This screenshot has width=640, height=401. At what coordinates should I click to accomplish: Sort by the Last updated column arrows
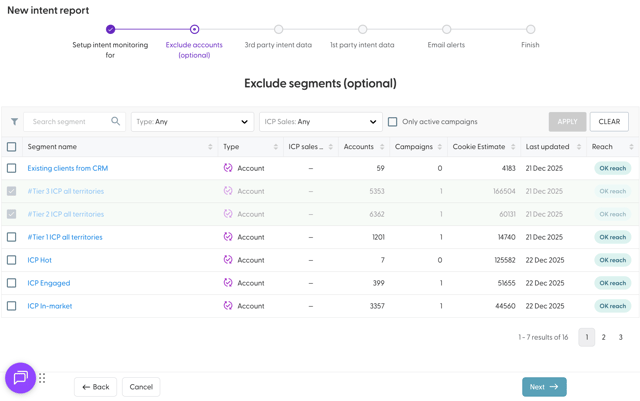pos(579,147)
